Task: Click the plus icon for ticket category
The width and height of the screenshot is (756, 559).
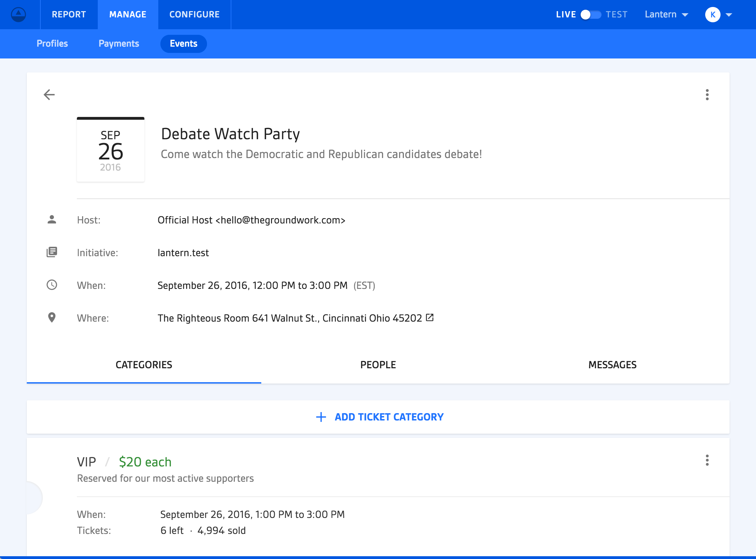Action: (321, 417)
